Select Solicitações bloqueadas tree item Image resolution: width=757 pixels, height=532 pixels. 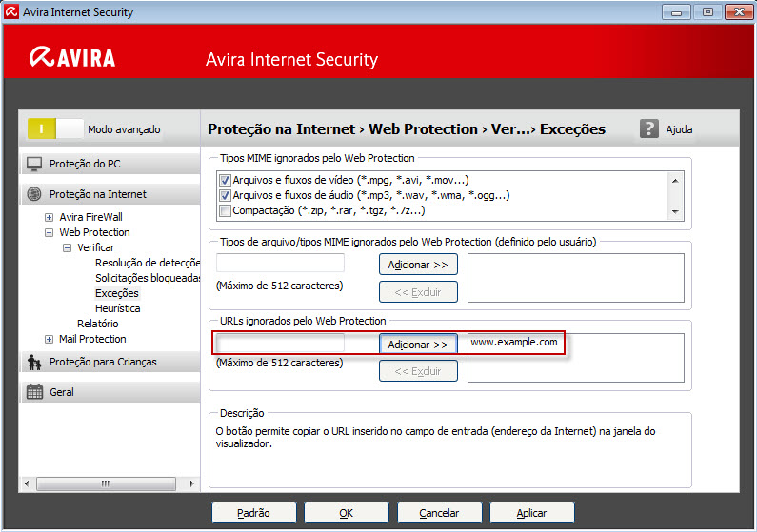[x=148, y=278]
